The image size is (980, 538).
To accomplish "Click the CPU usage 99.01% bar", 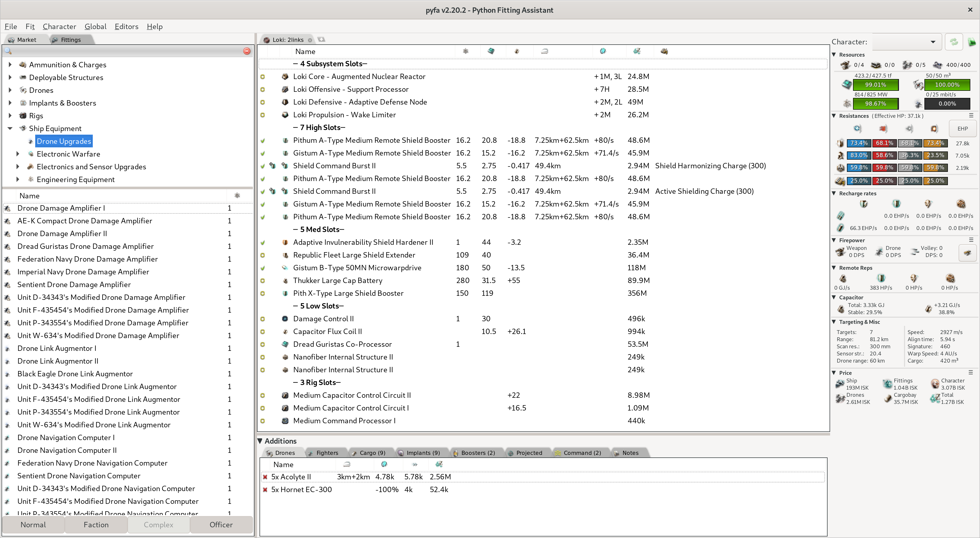I will point(875,84).
